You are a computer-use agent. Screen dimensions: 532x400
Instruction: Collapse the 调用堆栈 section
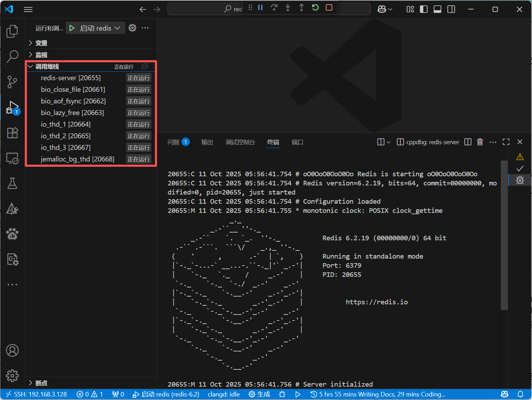(x=91, y=66)
